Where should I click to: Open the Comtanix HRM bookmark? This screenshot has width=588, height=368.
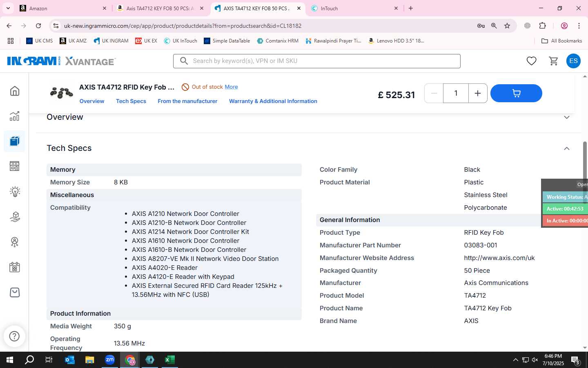point(278,41)
